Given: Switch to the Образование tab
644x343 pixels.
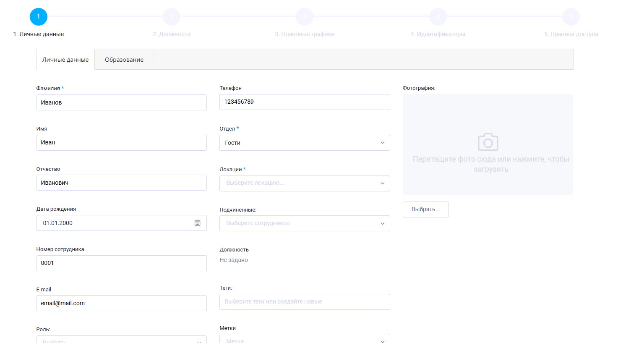Looking at the screenshot, I should click(x=124, y=60).
